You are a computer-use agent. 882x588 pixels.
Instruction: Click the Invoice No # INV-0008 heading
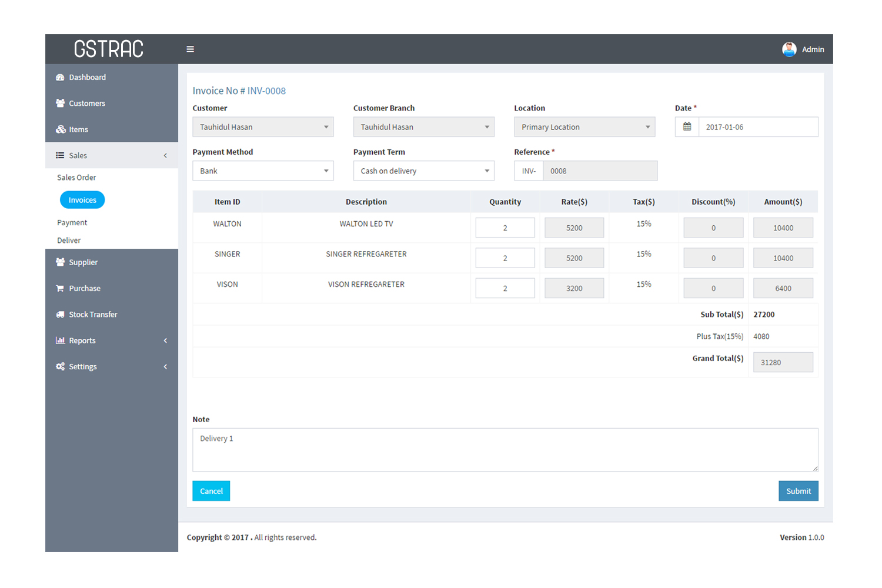pyautogui.click(x=239, y=91)
